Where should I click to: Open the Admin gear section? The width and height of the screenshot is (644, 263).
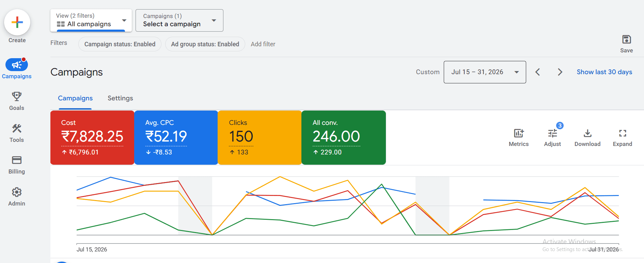[x=17, y=197]
